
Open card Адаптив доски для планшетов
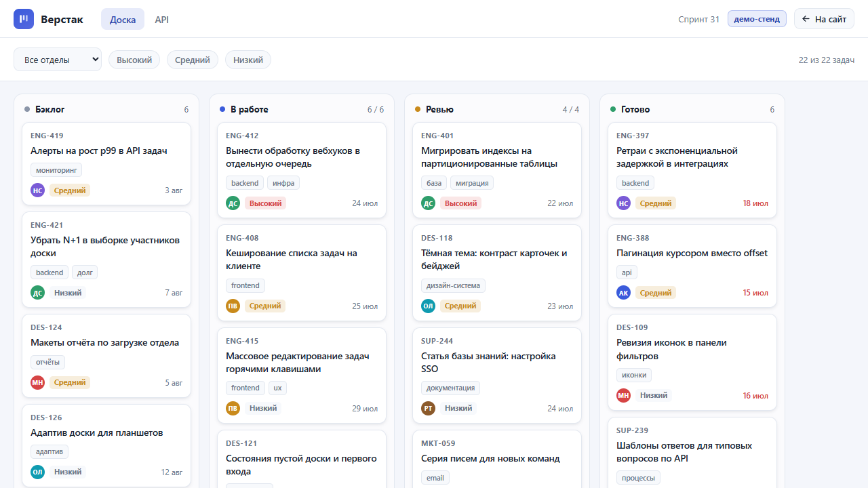click(106, 445)
